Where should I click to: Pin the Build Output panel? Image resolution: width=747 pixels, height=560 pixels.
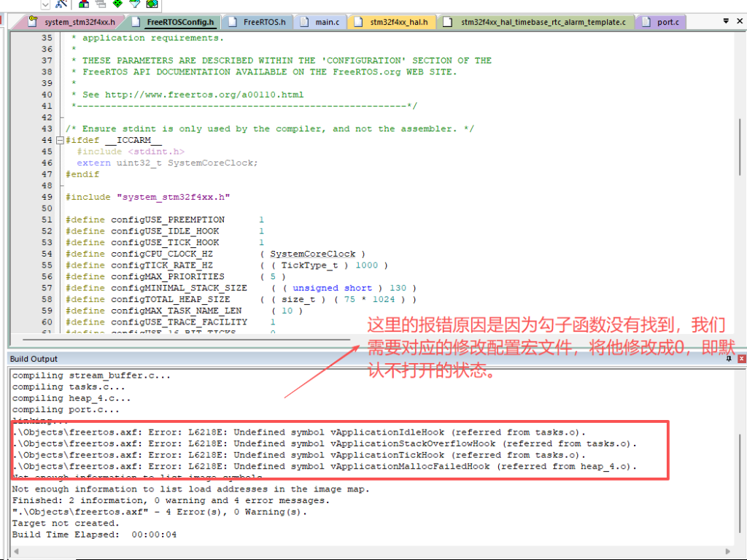pyautogui.click(x=728, y=359)
